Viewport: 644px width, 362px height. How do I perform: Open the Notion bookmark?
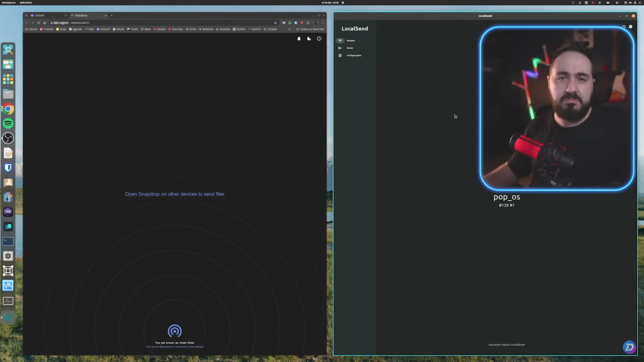(239, 29)
